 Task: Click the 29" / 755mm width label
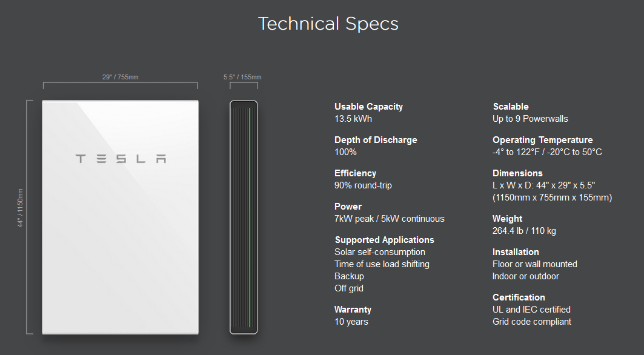[x=121, y=77]
